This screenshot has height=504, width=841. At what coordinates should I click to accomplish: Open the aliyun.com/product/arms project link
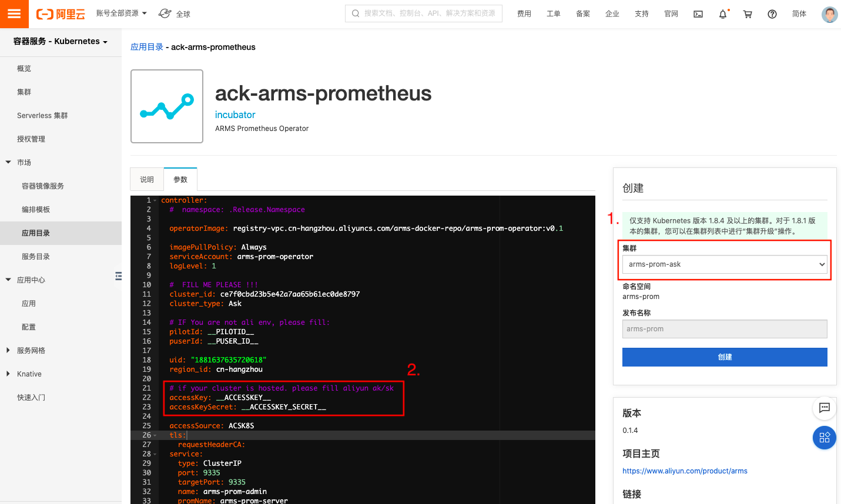click(x=685, y=471)
